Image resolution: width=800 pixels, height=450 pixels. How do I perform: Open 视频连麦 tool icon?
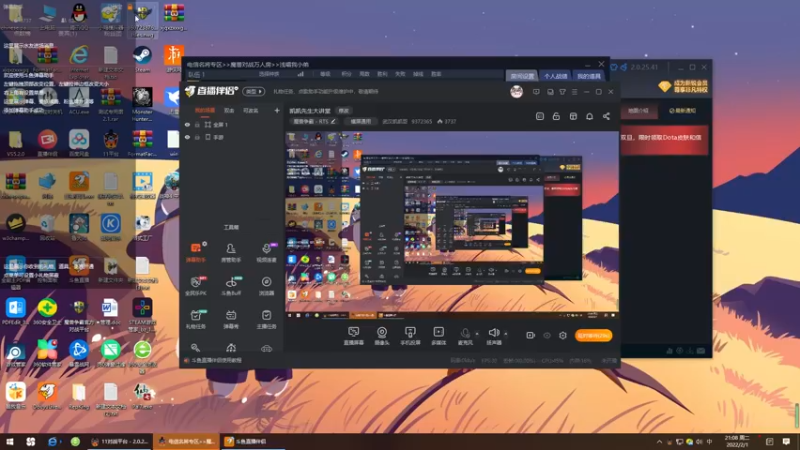point(266,252)
